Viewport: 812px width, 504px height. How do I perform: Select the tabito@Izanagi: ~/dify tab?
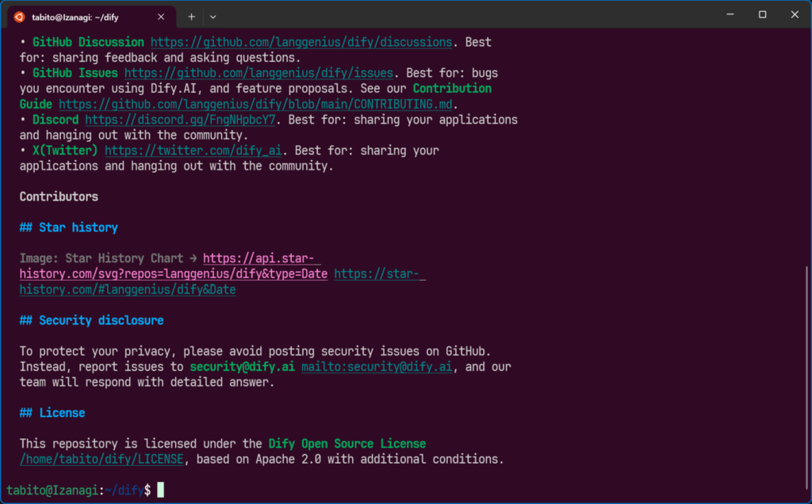click(x=92, y=17)
